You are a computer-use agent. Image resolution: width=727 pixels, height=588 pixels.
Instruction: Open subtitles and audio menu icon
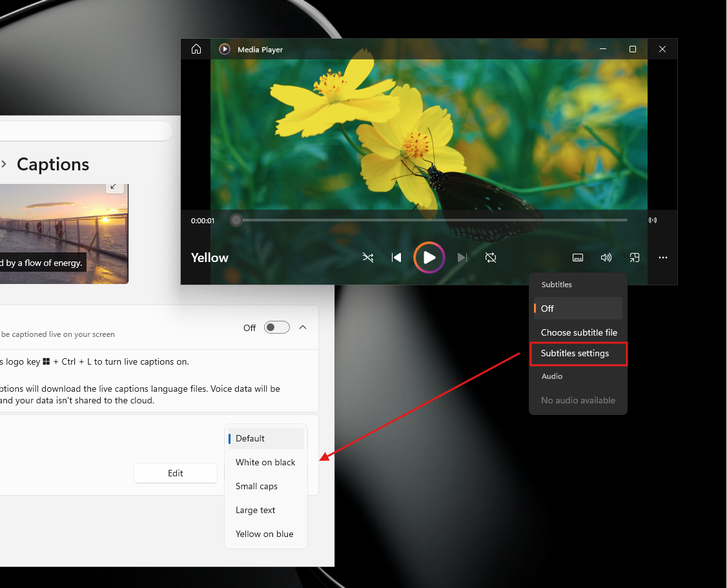tap(578, 258)
